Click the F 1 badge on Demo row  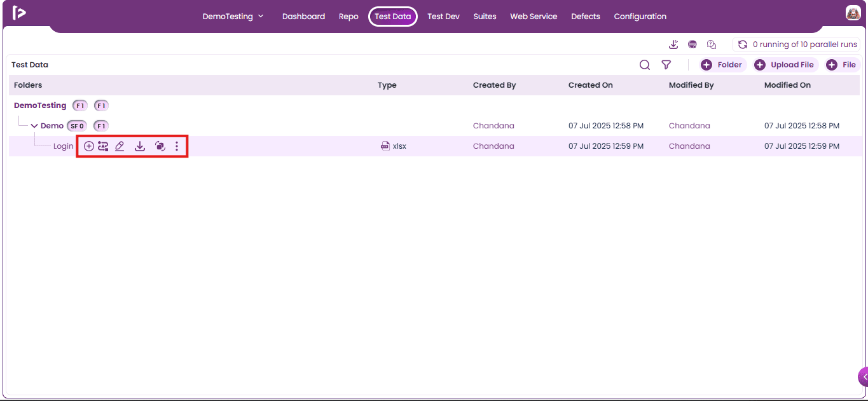(x=101, y=126)
